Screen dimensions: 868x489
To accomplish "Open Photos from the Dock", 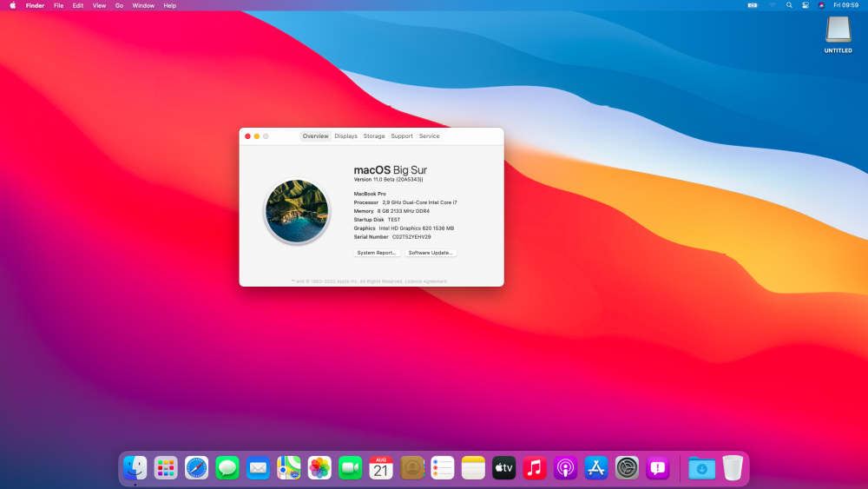I will [x=319, y=468].
